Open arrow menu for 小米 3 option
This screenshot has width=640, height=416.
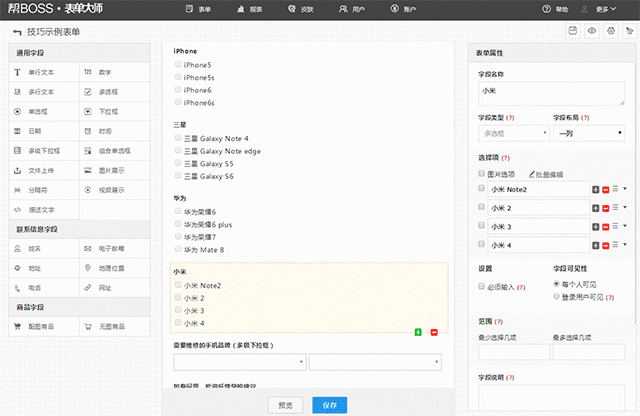625,226
